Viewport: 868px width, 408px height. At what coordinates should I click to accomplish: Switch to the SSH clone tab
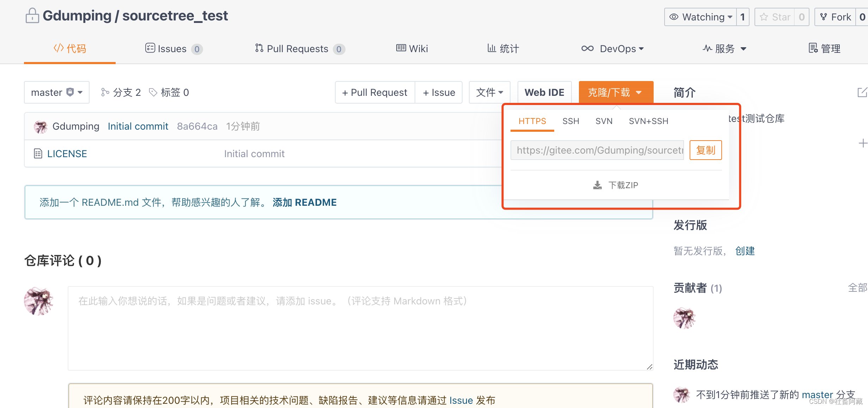(x=570, y=121)
